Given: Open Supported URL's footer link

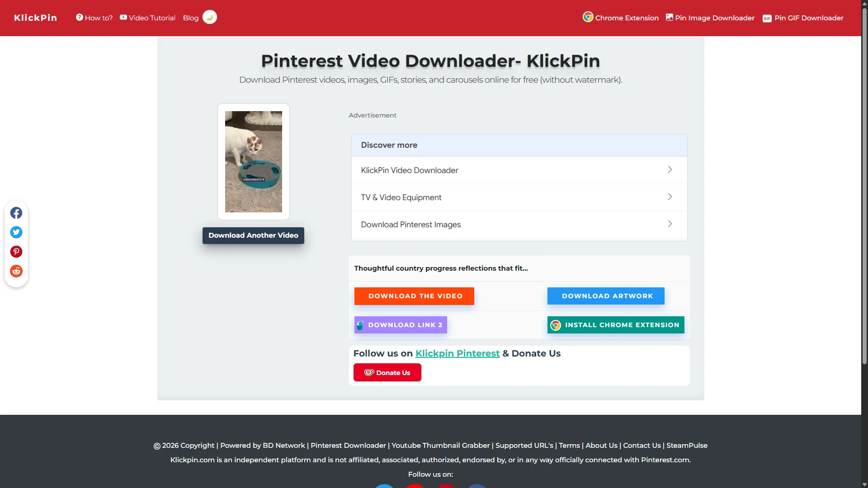Looking at the screenshot, I should [524, 446].
